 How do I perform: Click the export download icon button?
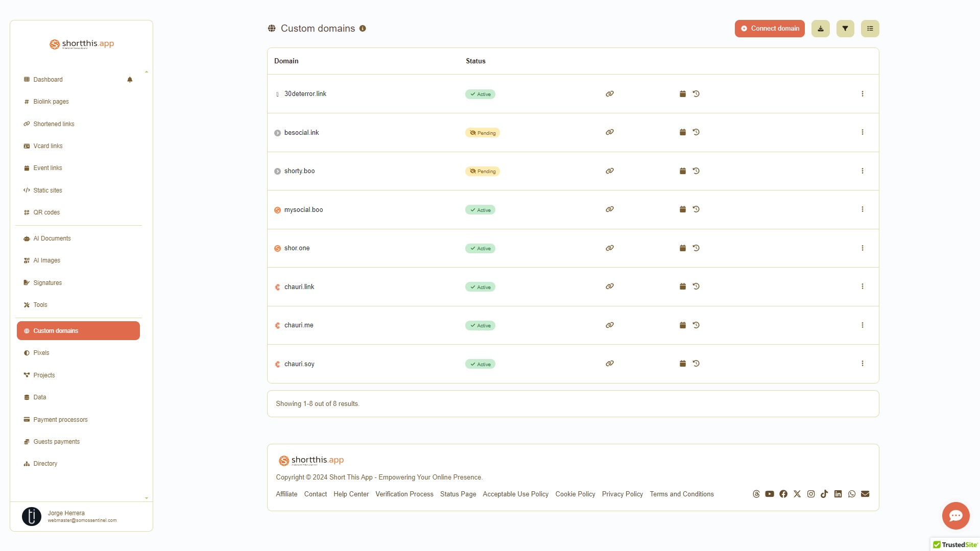[x=821, y=29]
